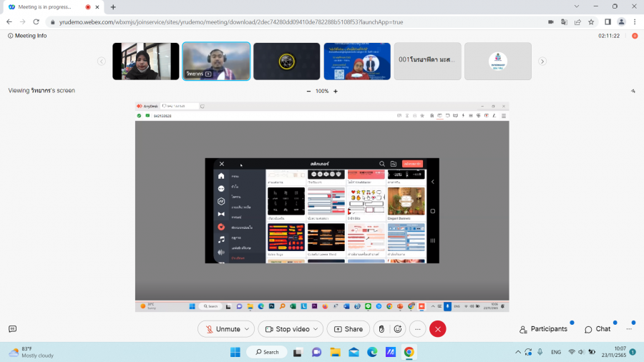Screen dimensions: 644x362
Task: Show next participants with right arrow
Action: [x=542, y=62]
